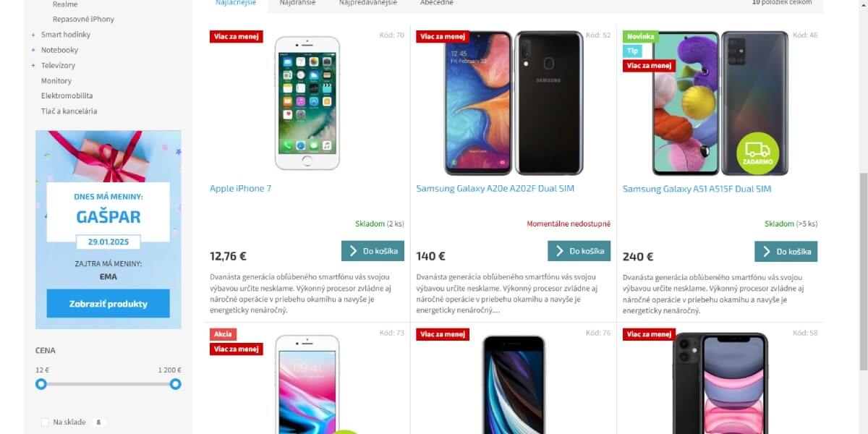
Task: Expand the Televízory category
Action: 33,66
